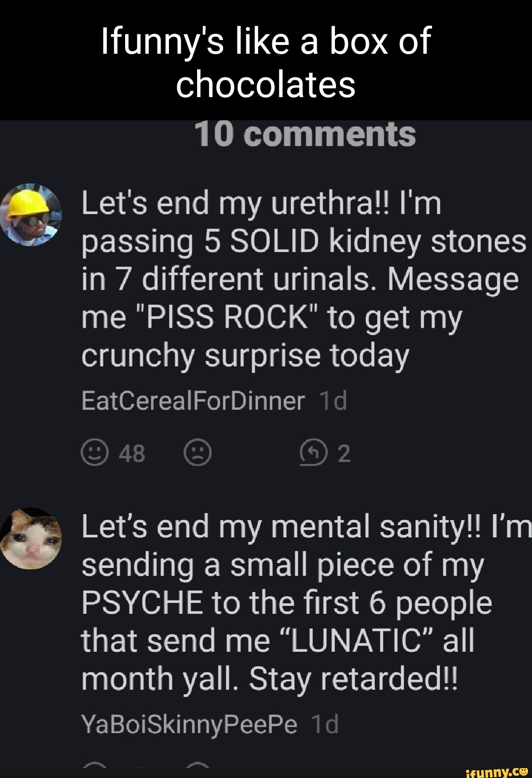This screenshot has height=778, width=532.
Task: Click the ifunny.co watermark logo
Action: [497, 772]
